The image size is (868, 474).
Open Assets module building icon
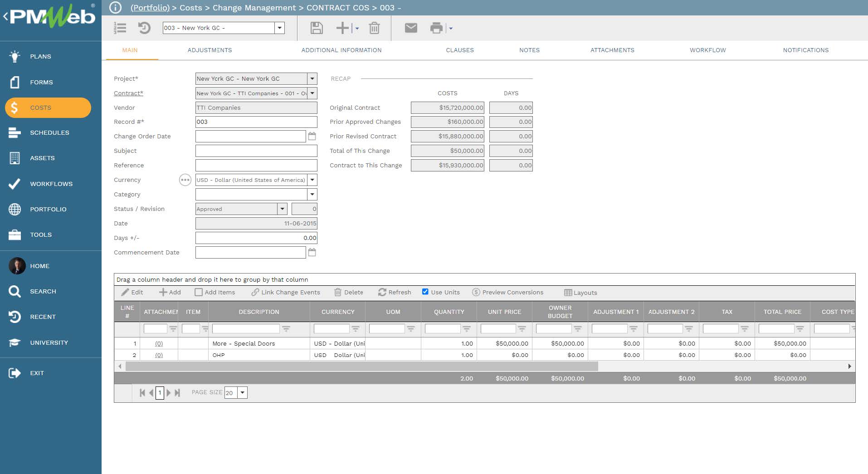pyautogui.click(x=15, y=158)
